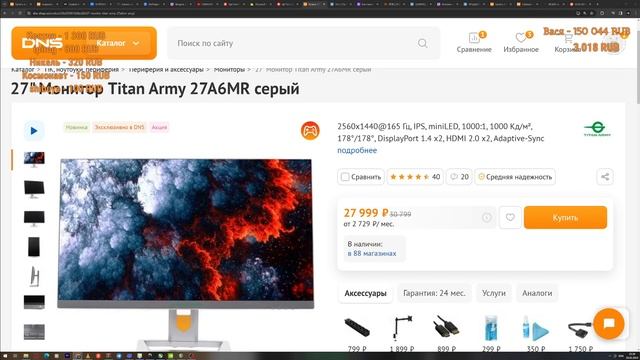Click the search magnifier icon
Image resolution: width=640 pixels, height=360 pixels.
click(422, 43)
